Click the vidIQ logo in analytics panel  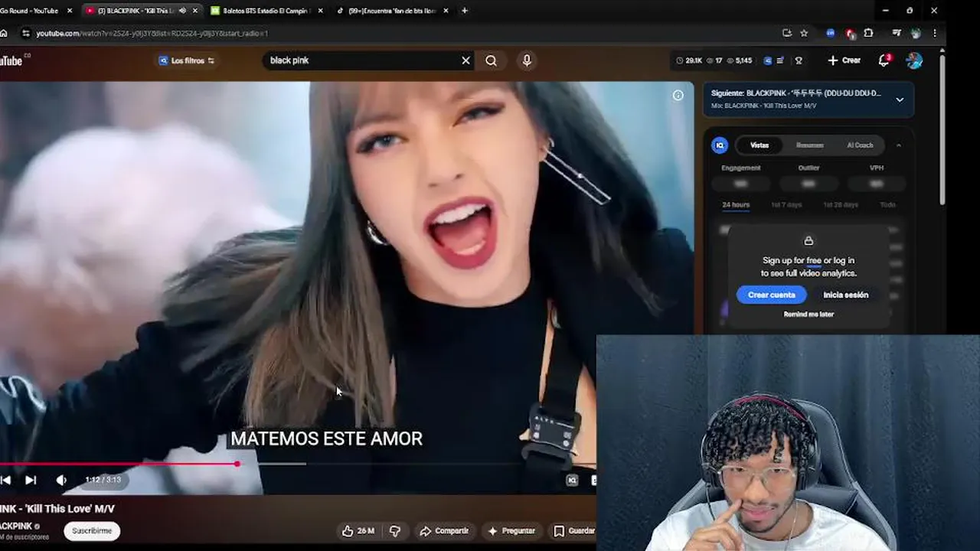tap(719, 145)
